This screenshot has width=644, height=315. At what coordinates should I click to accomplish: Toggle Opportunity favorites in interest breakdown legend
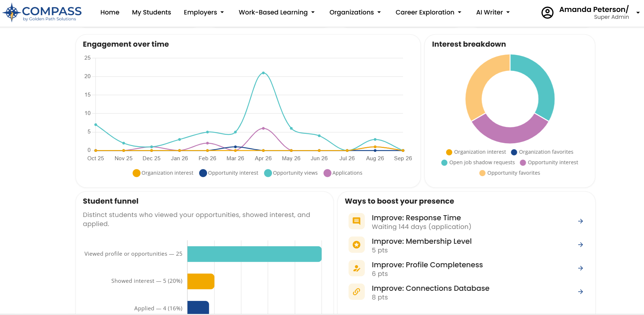(x=510, y=173)
